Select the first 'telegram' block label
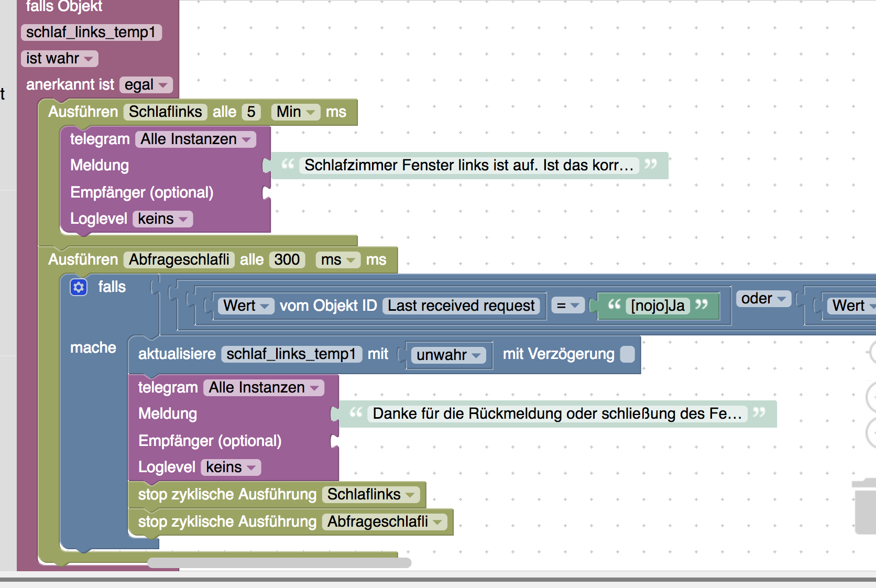 click(x=100, y=139)
